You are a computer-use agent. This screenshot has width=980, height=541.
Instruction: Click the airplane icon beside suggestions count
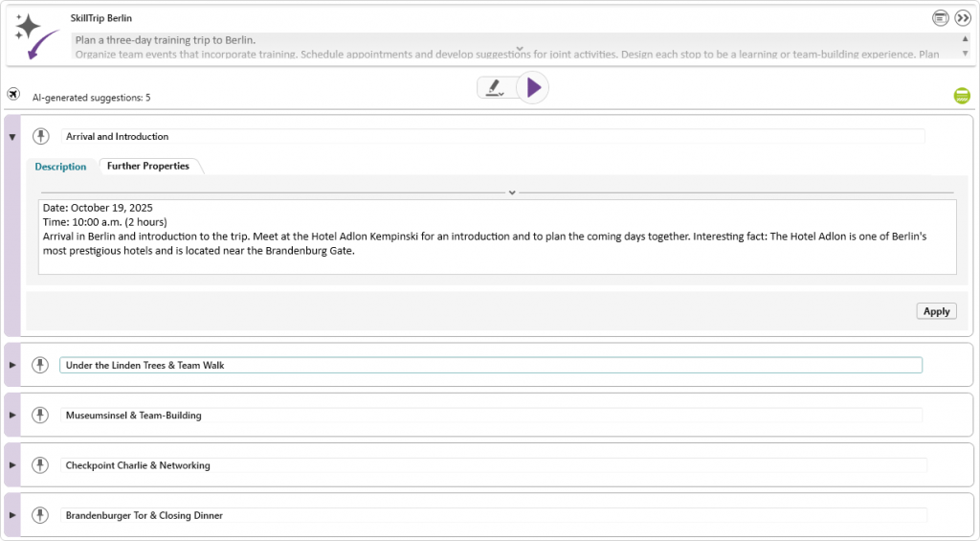13,95
